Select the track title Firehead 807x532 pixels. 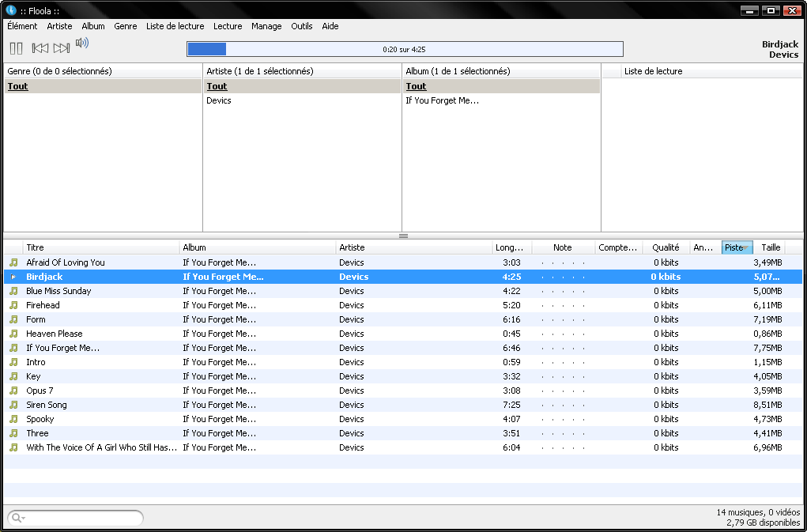point(43,305)
